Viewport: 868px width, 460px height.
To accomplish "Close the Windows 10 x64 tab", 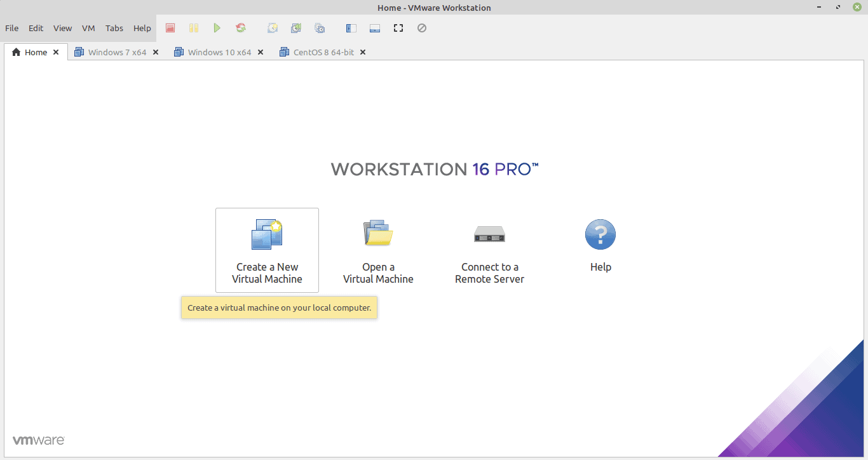I will (261, 52).
